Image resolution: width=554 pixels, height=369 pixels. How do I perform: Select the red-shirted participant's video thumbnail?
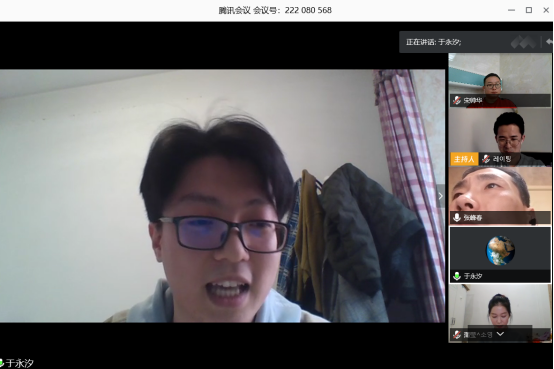(x=500, y=80)
